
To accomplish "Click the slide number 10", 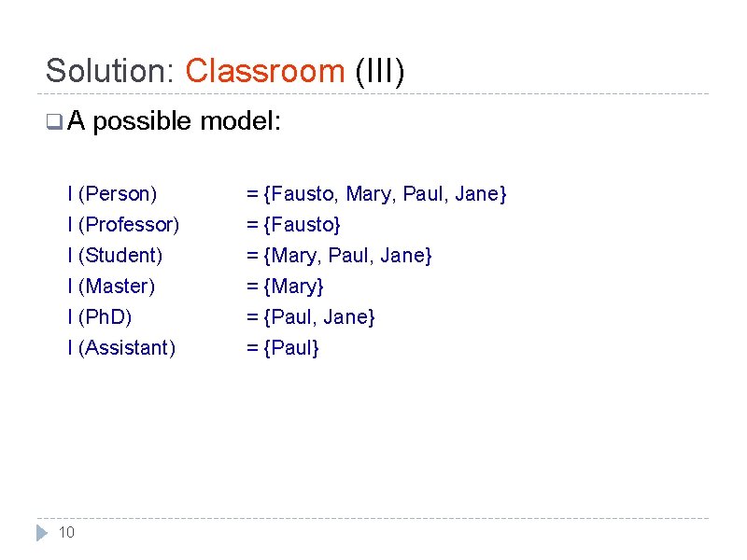I will 66,532.
